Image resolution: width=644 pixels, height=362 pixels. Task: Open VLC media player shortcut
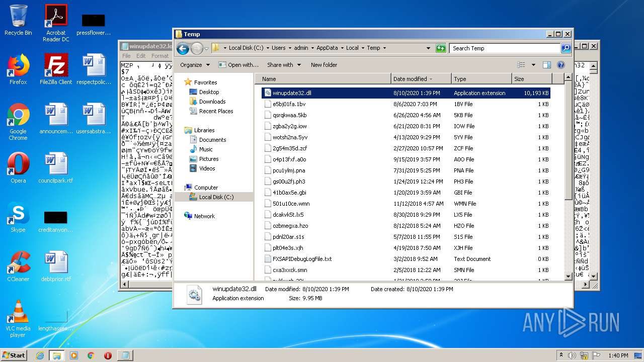point(18,319)
